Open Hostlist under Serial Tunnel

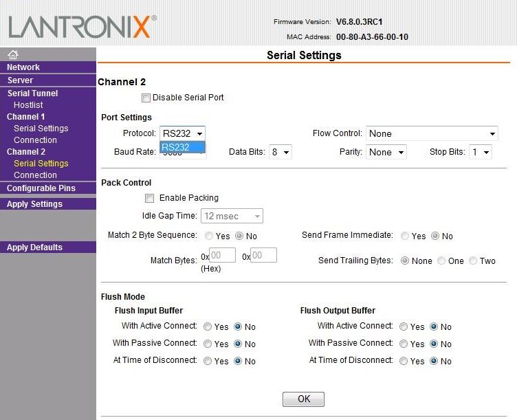28,105
